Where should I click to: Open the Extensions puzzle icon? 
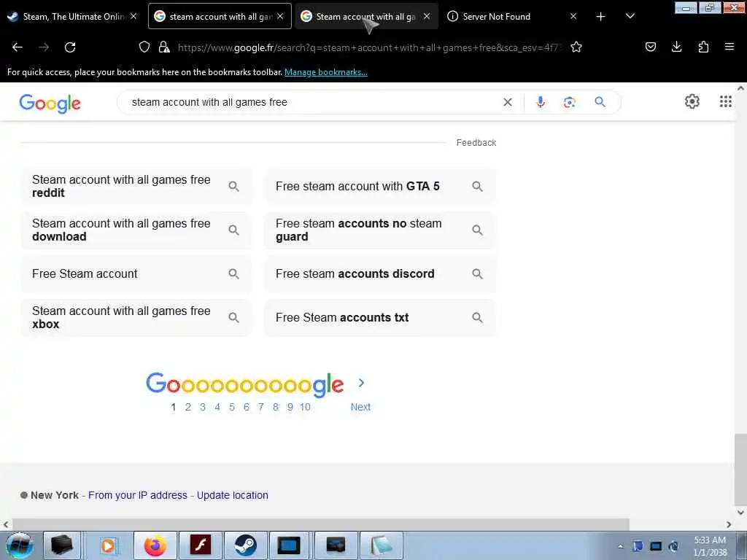(703, 47)
